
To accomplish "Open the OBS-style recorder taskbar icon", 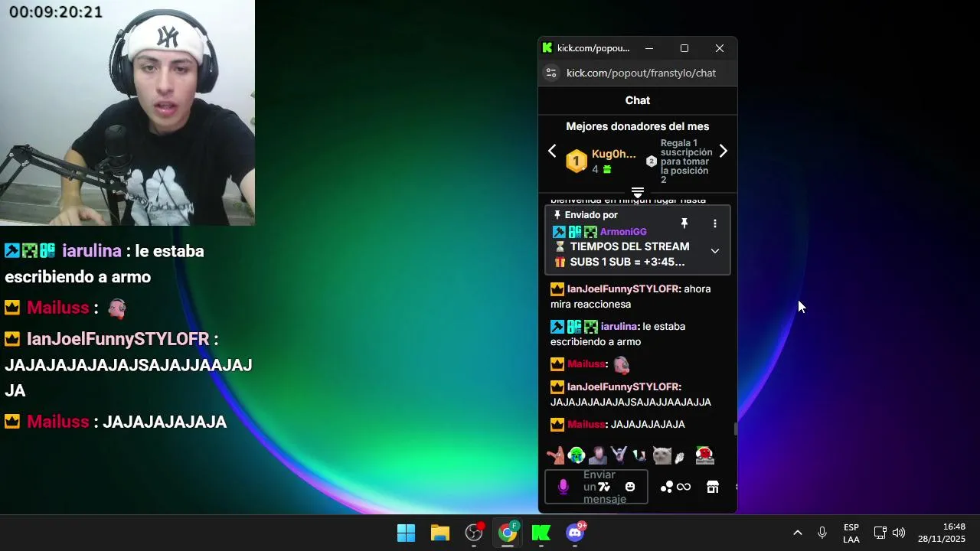I will (474, 533).
